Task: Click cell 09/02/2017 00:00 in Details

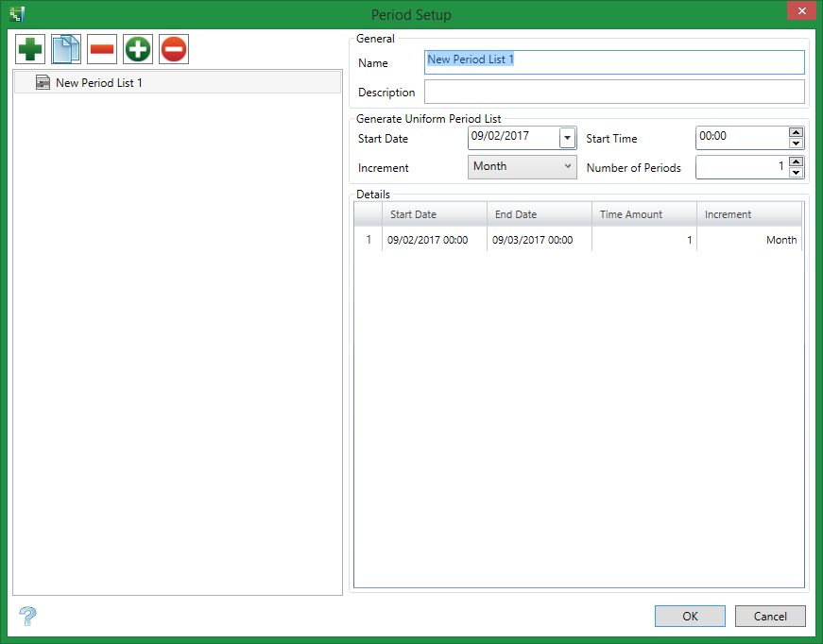Action: tap(435, 240)
